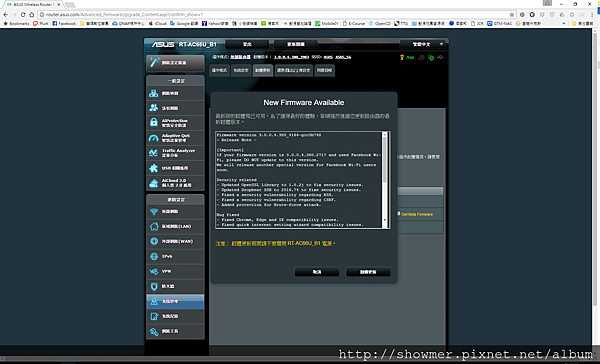Open the E-Course bookmark

tap(354, 24)
